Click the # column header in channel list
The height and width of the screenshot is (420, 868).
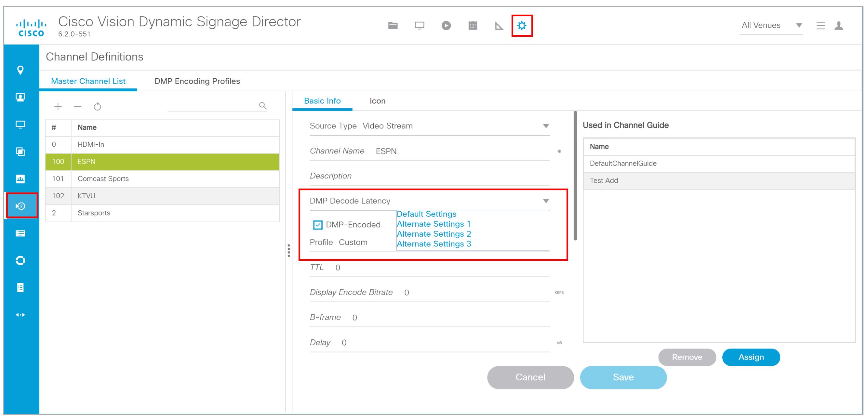pyautogui.click(x=58, y=128)
